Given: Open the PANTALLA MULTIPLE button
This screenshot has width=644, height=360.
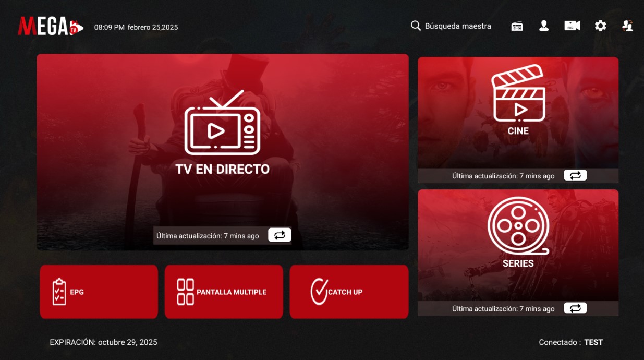Looking at the screenshot, I should point(224,292).
